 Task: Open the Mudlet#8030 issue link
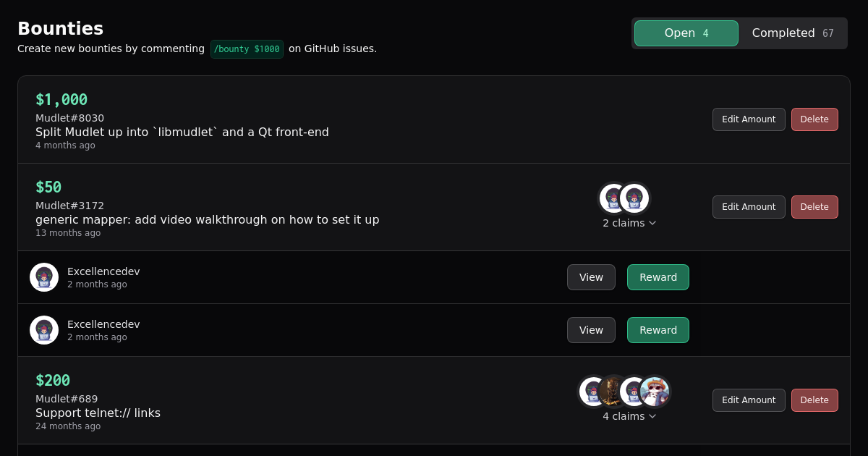[69, 118]
